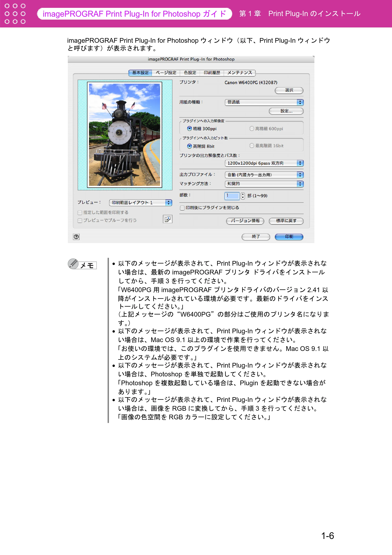The width and height of the screenshot is (392, 555).
Task: Enable 印刷後にプラグインを閉じる checkbox
Action: pyautogui.click(x=182, y=208)
